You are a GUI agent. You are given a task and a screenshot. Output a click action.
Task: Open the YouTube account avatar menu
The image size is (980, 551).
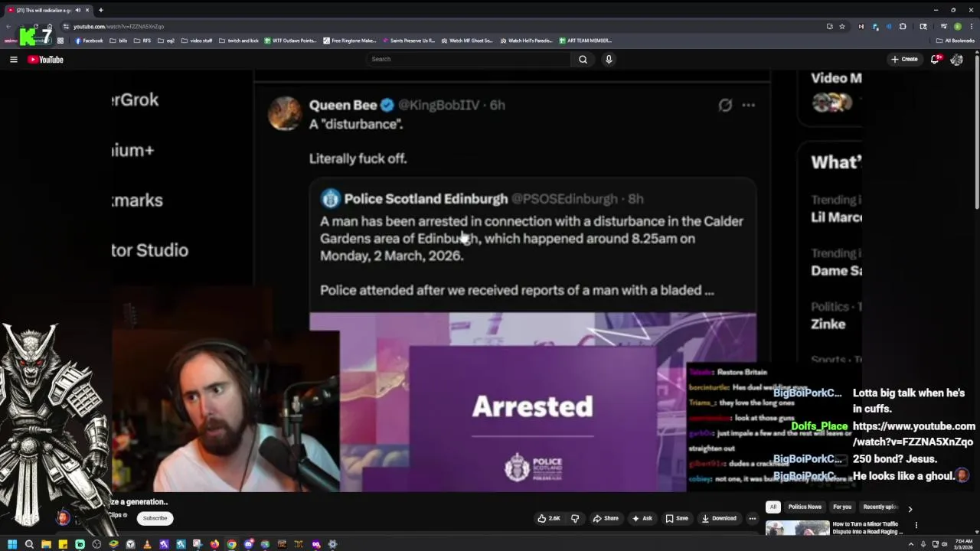(x=957, y=59)
